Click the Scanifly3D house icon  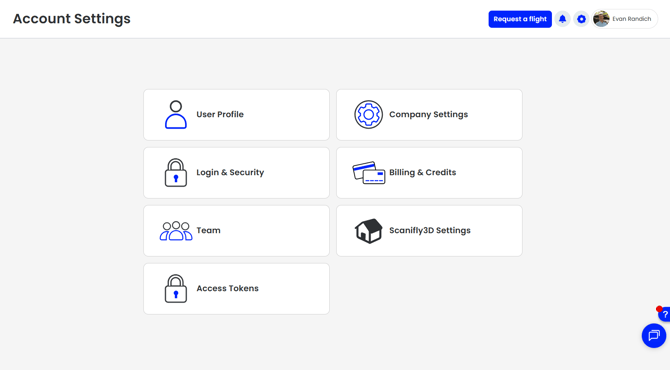point(368,231)
